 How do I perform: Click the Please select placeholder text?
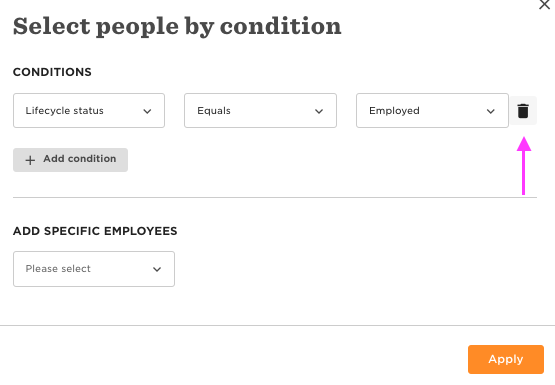pyautogui.click(x=58, y=269)
